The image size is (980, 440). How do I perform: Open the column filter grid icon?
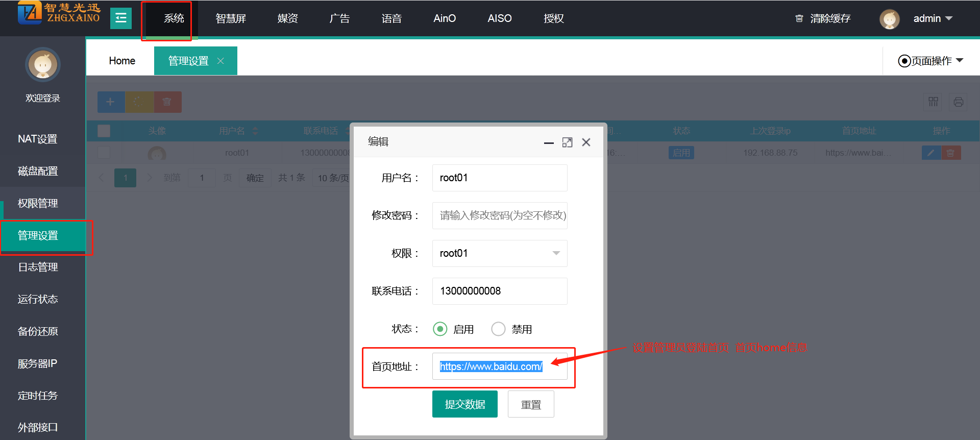[x=933, y=102]
